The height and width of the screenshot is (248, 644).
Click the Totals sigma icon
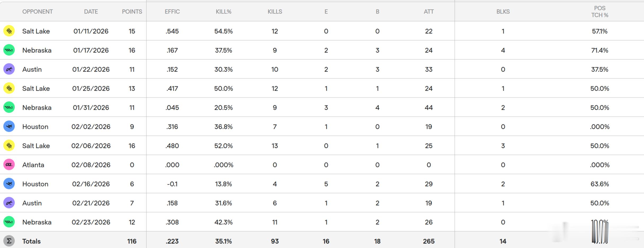click(9, 241)
